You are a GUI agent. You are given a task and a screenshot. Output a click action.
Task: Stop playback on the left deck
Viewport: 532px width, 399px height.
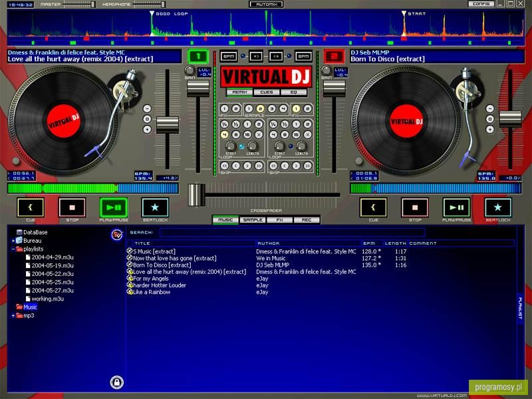72,207
